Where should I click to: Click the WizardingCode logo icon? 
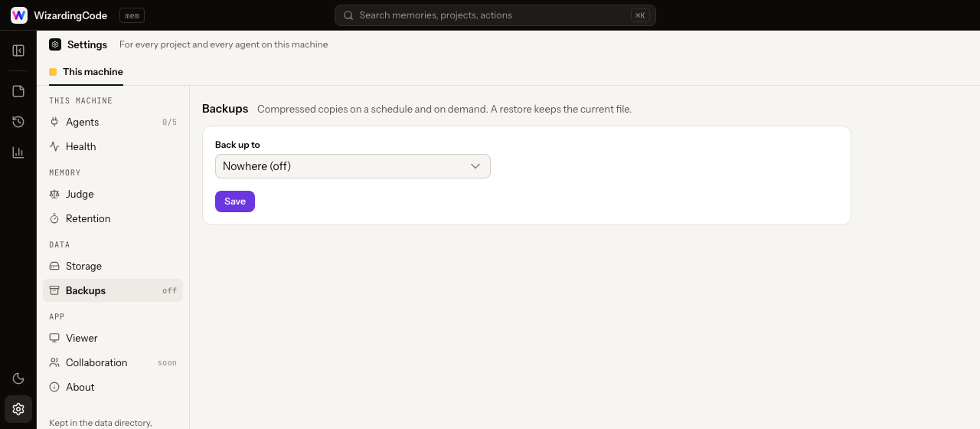[x=19, y=15]
